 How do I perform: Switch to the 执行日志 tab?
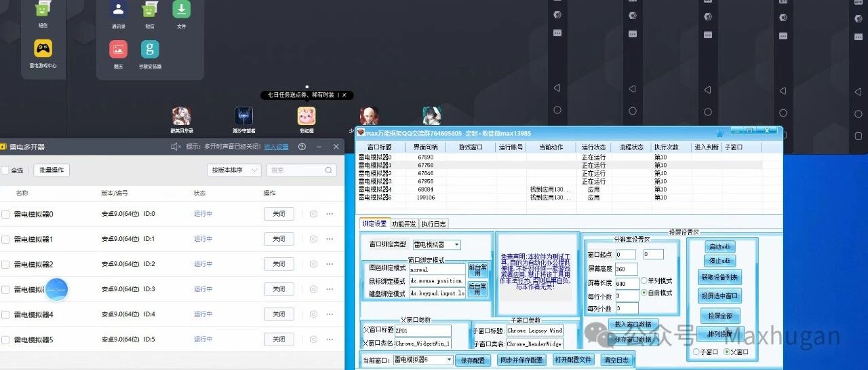(433, 223)
